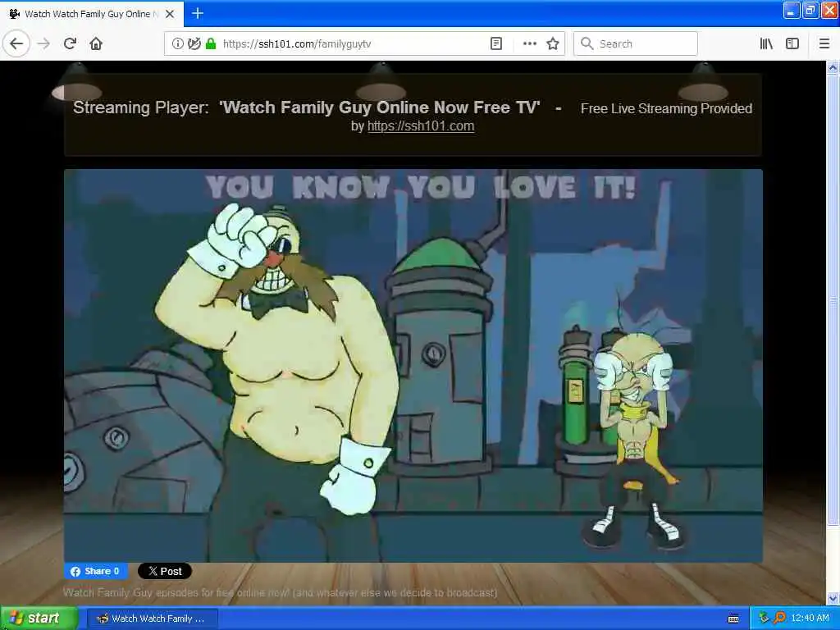
Task: Go back to the previous page
Action: coord(16,43)
